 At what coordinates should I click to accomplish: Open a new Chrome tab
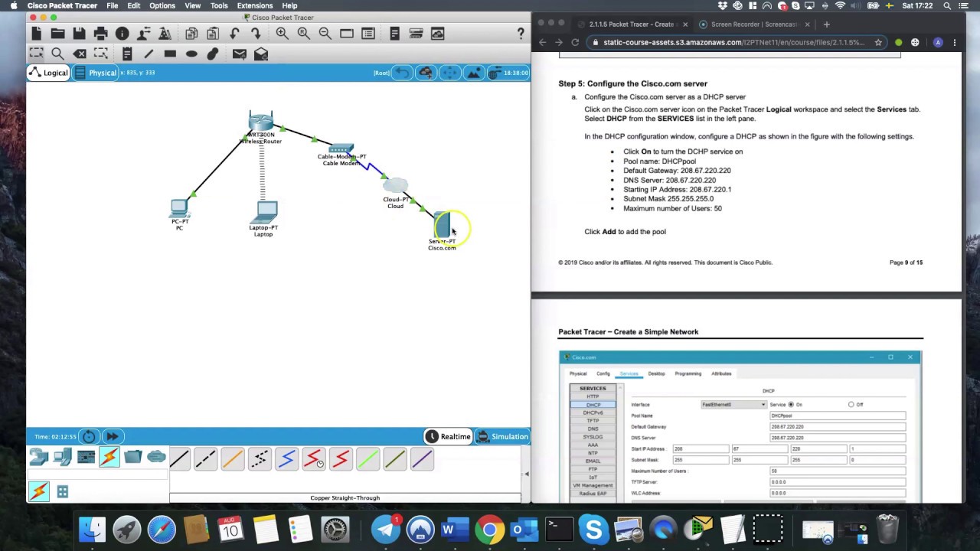[826, 24]
